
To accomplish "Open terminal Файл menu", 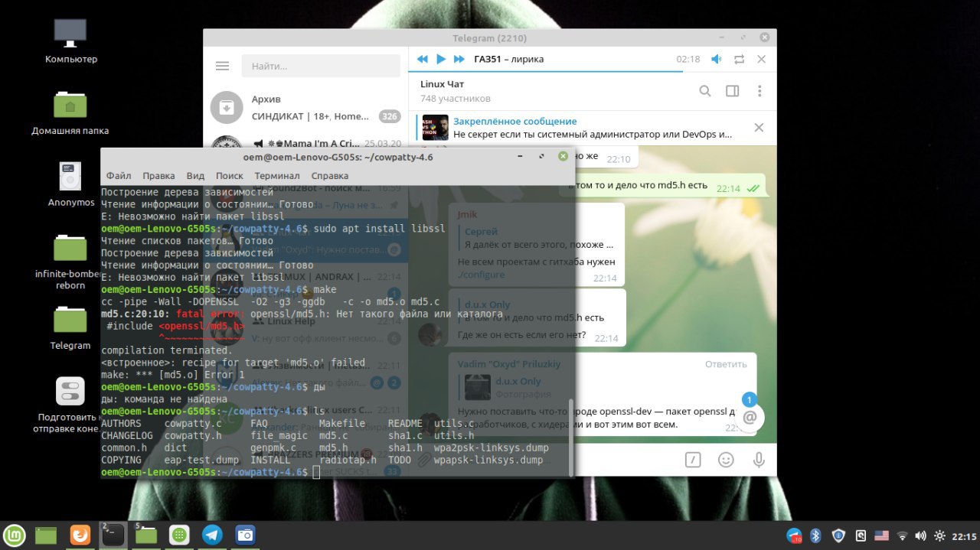I will 119,176.
